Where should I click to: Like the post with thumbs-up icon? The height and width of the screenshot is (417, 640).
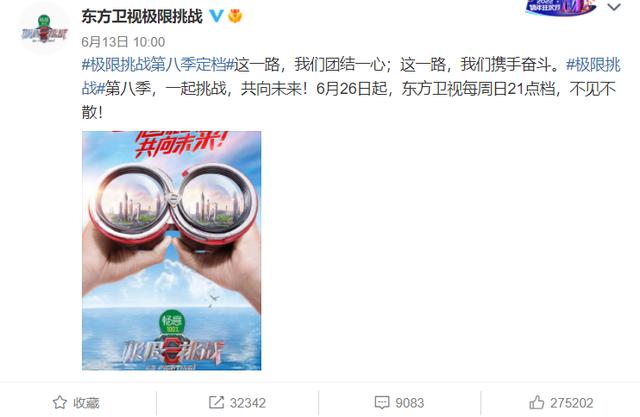pyautogui.click(x=536, y=402)
